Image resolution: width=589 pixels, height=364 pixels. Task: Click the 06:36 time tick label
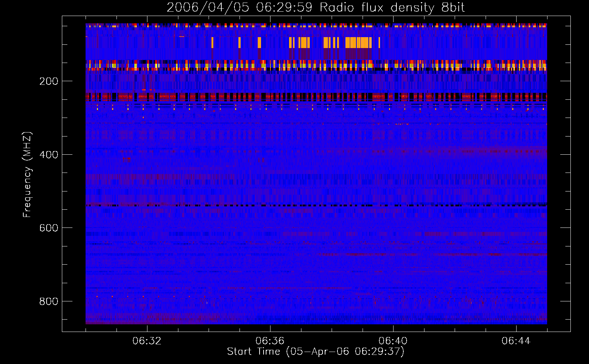(x=270, y=341)
